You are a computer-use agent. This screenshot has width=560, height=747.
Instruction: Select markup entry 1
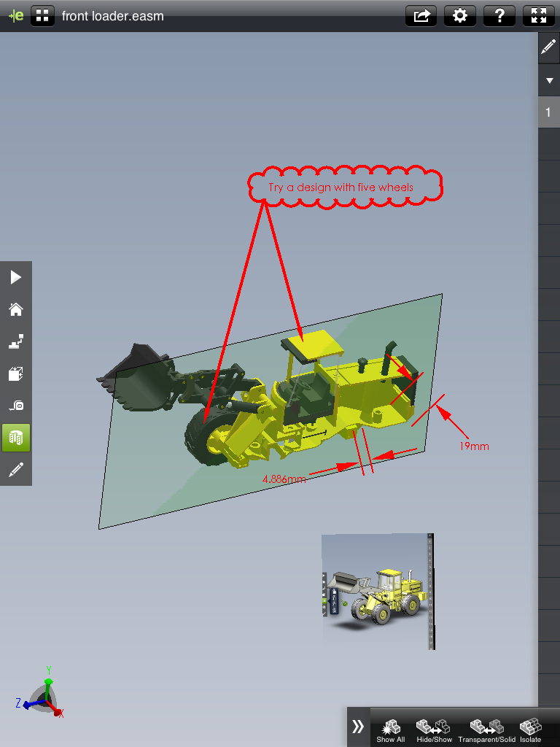pos(549,112)
